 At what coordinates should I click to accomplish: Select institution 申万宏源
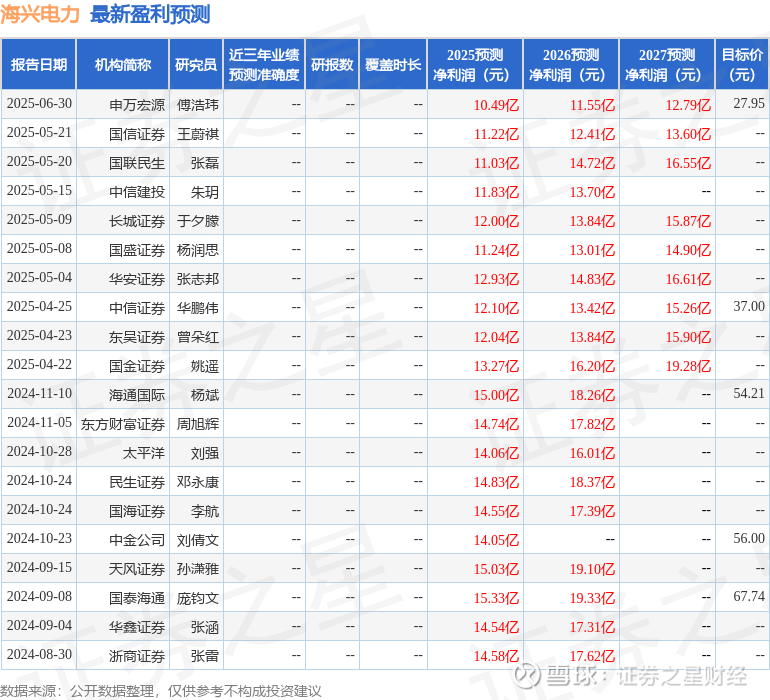[x=137, y=105]
